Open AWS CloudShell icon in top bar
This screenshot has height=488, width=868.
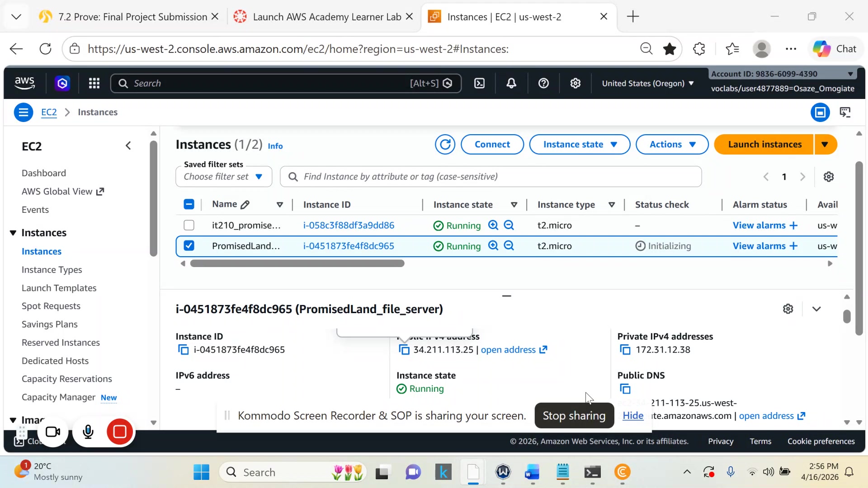[x=479, y=83]
